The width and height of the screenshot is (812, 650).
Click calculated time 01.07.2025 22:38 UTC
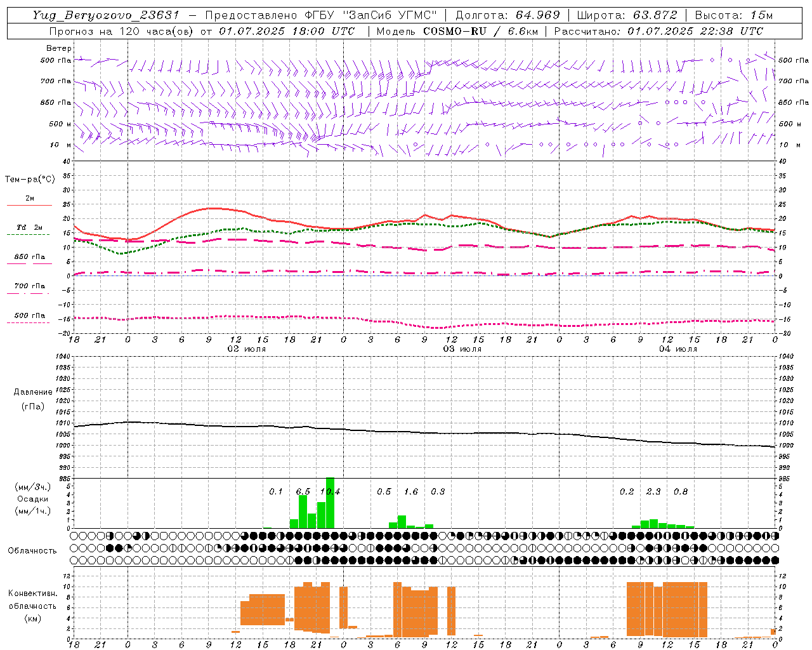pyautogui.click(x=695, y=31)
